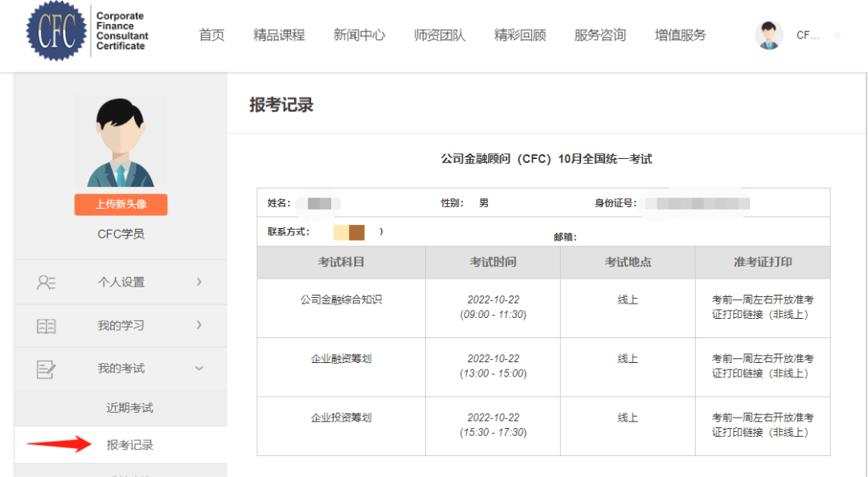
Task: Click 准考证打印 note for 公司金融综合知识
Action: [x=763, y=307]
